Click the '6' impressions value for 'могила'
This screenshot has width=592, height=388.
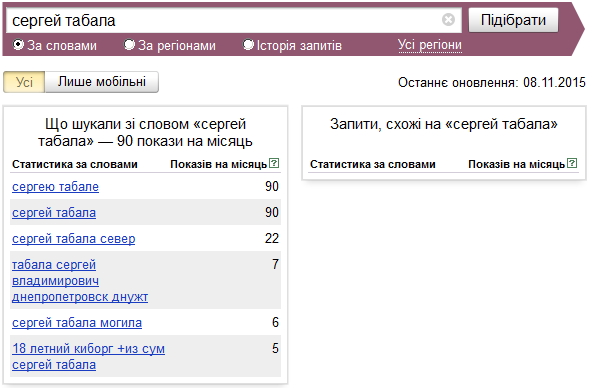276,322
